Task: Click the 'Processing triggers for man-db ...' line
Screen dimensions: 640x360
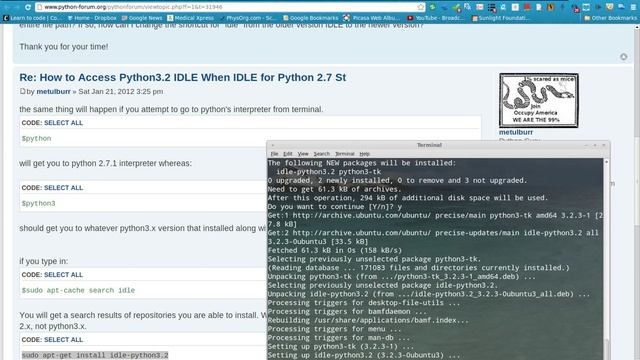Action: tap(339, 338)
